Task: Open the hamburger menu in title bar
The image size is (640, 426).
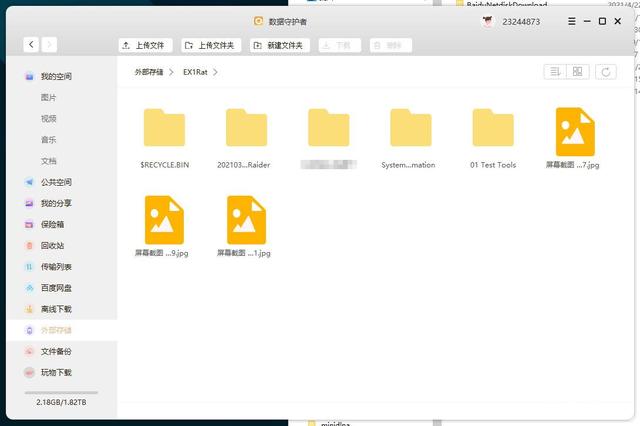Action: pos(572,21)
